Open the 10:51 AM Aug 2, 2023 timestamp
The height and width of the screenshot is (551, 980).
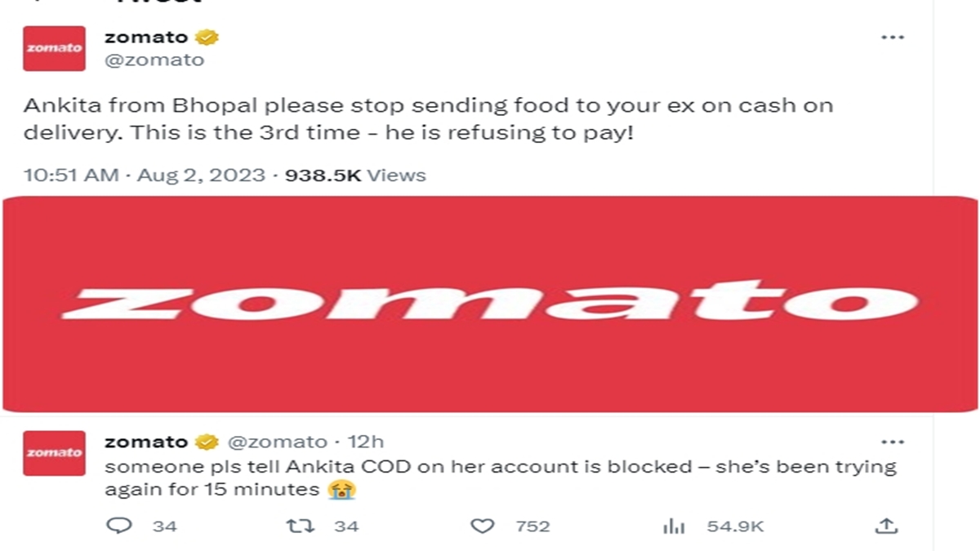(x=144, y=175)
